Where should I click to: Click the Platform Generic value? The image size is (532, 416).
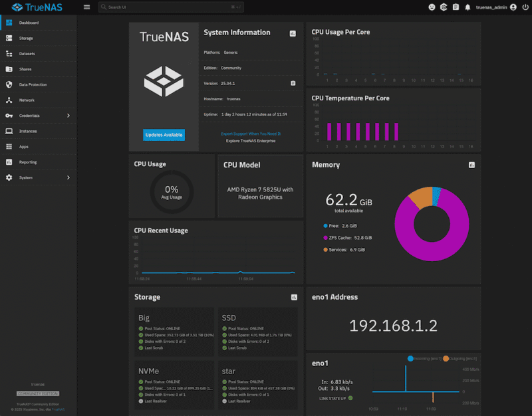pos(231,52)
